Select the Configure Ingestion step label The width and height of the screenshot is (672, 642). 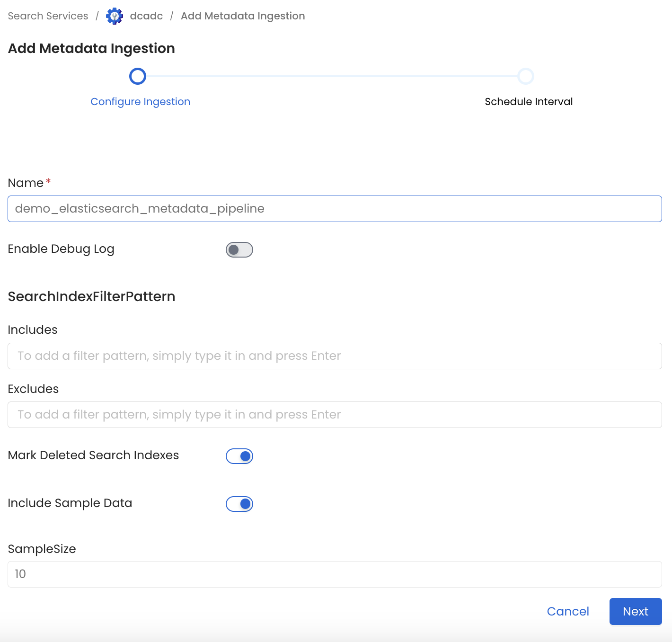(x=140, y=101)
